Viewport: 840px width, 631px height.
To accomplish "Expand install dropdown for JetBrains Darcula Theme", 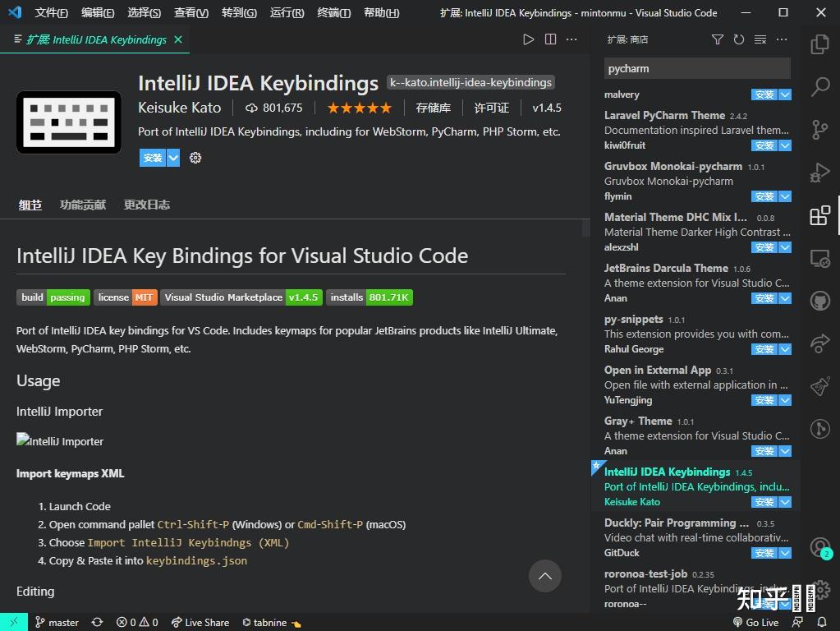I will [x=785, y=298].
